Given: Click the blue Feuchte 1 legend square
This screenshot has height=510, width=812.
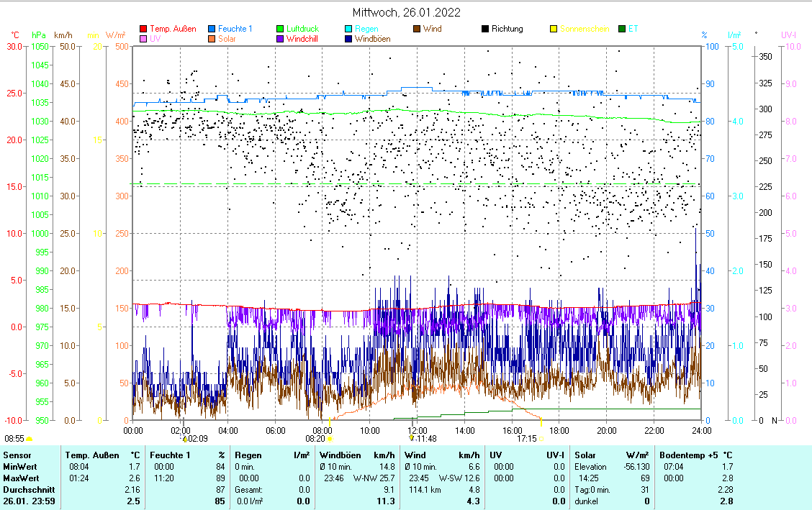Looking at the screenshot, I should (212, 29).
